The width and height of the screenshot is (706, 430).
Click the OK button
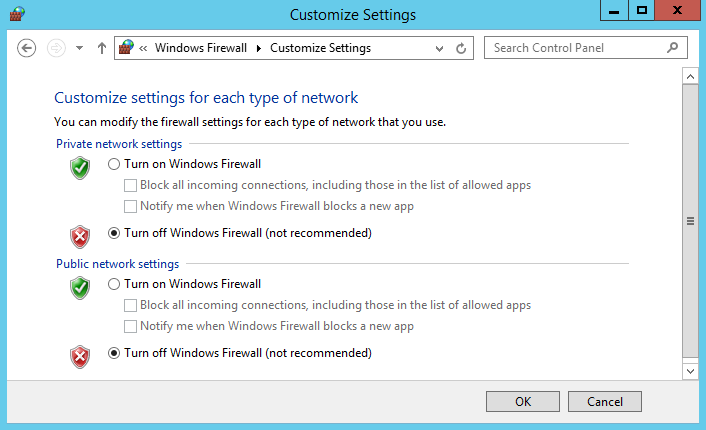click(523, 401)
